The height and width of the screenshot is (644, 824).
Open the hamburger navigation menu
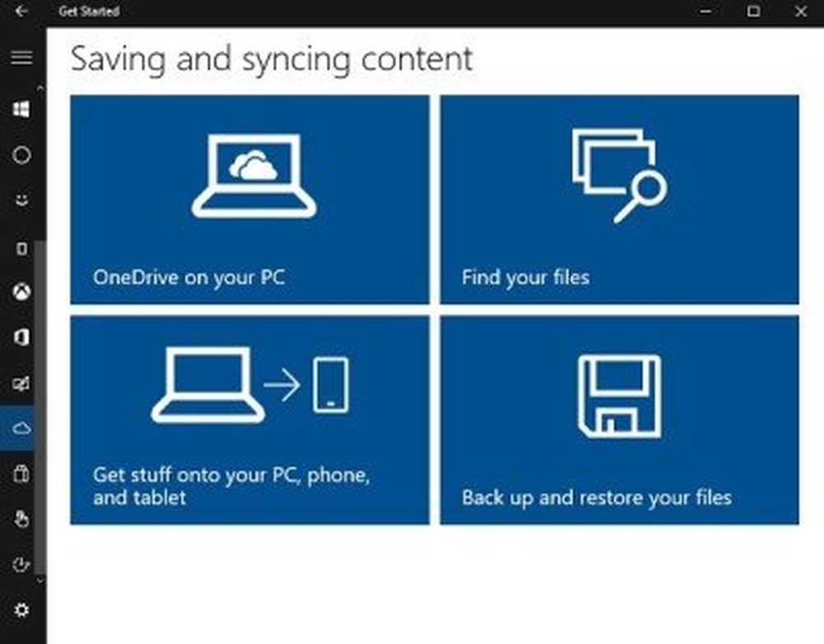coord(21,58)
